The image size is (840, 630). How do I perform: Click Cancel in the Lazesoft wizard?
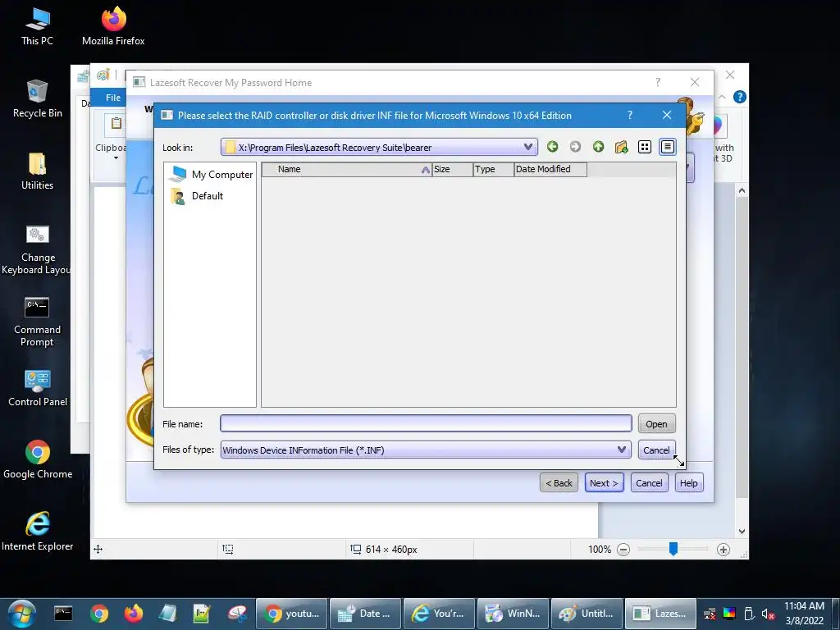[649, 482]
